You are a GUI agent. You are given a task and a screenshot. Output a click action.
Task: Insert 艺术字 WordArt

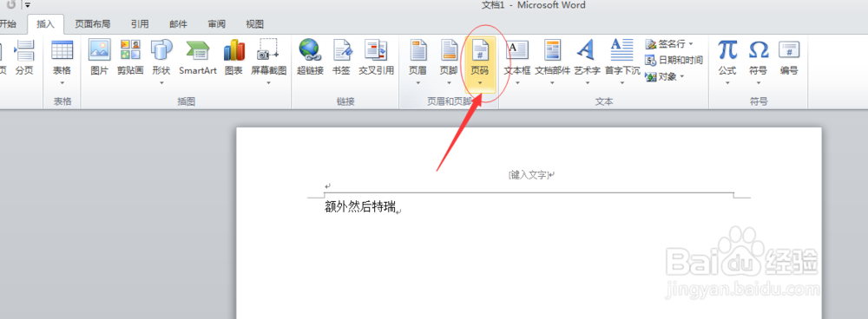click(587, 62)
